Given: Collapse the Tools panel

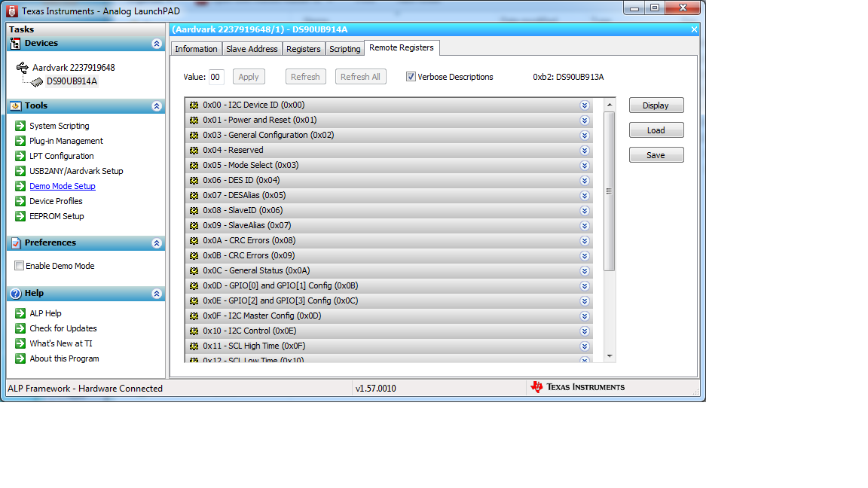Looking at the screenshot, I should click(x=157, y=106).
